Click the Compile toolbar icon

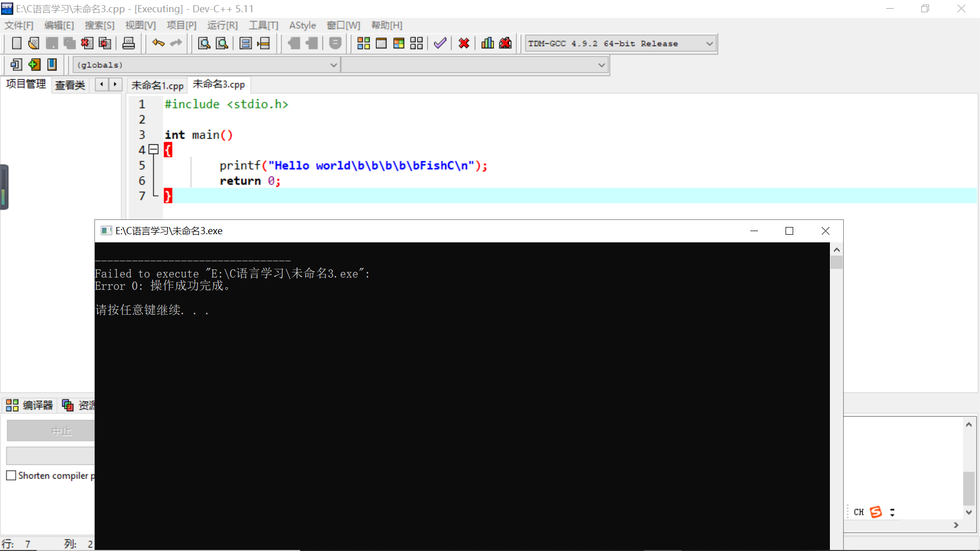(363, 43)
